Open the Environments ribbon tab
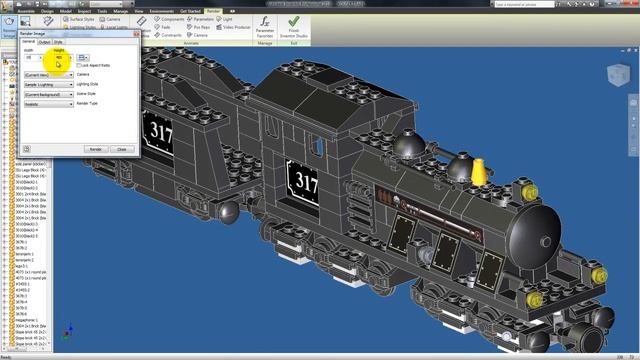This screenshot has height=360, width=640. coord(162,11)
